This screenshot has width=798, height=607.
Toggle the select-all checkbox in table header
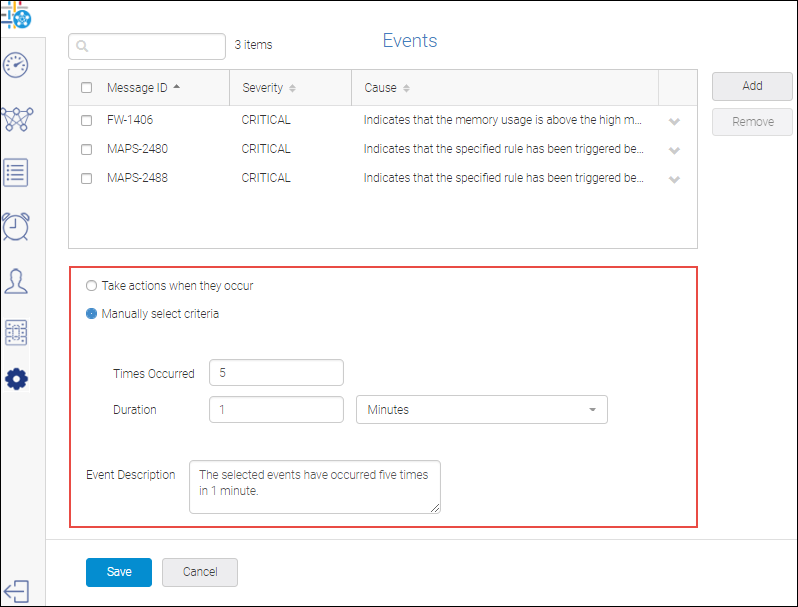coord(86,88)
